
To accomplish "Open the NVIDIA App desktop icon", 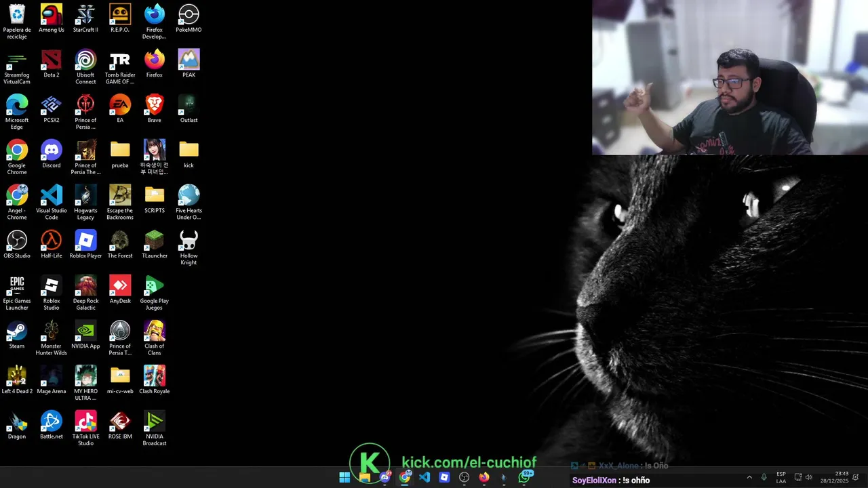I will coord(85,335).
